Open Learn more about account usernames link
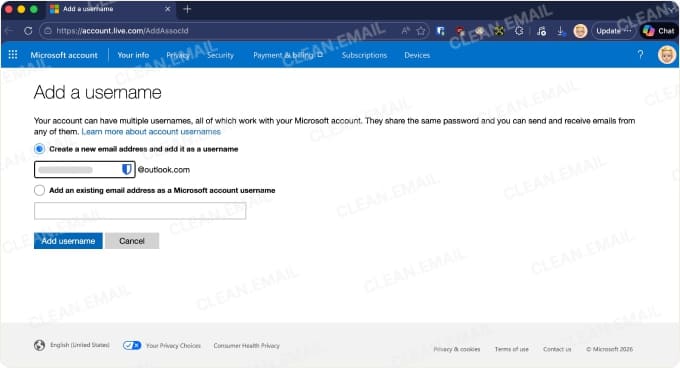Viewport: 680px width, 368px height. pos(151,131)
